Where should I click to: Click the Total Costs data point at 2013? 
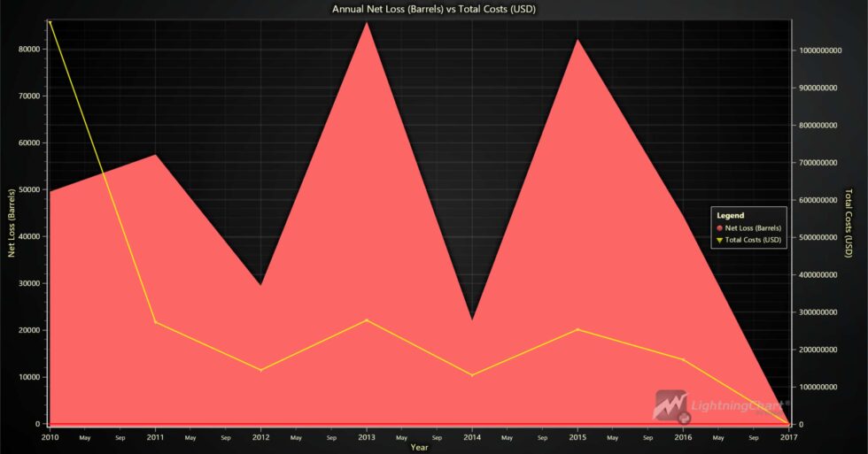click(x=367, y=320)
